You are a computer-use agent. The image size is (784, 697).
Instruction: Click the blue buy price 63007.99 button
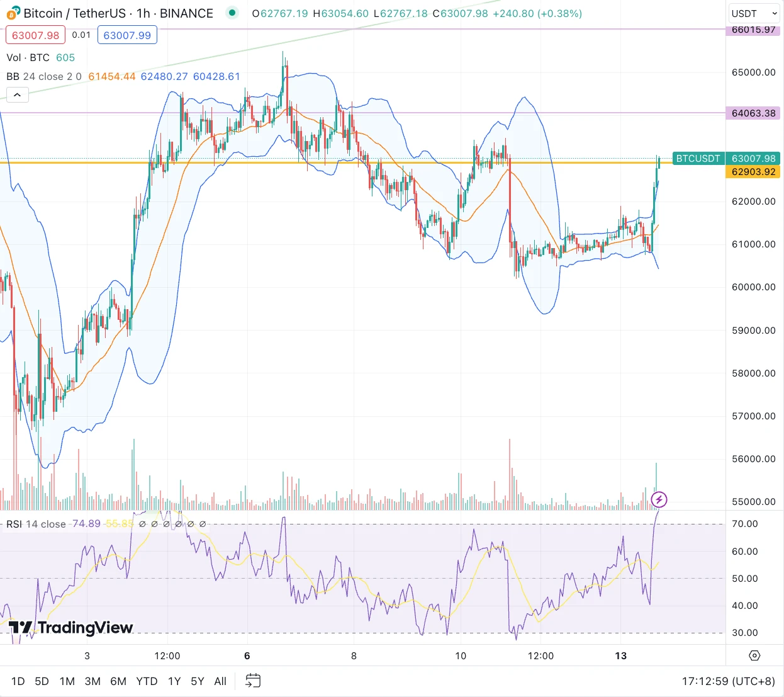point(127,35)
